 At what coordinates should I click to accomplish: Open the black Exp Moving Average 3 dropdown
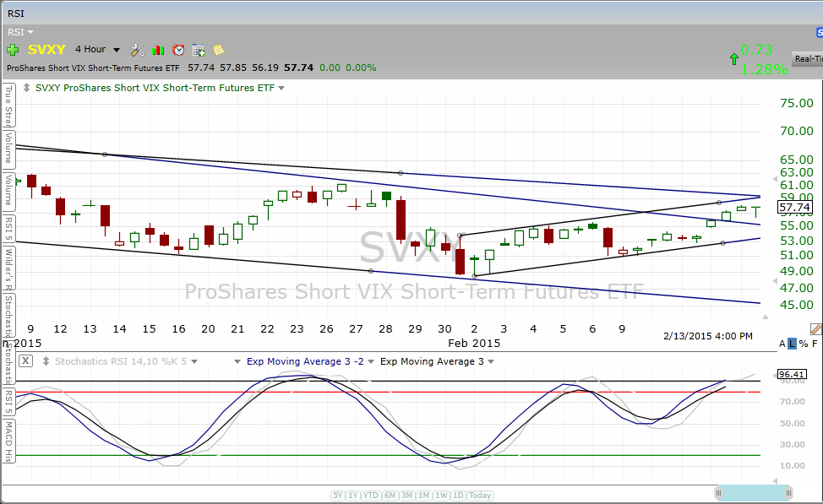(x=491, y=361)
